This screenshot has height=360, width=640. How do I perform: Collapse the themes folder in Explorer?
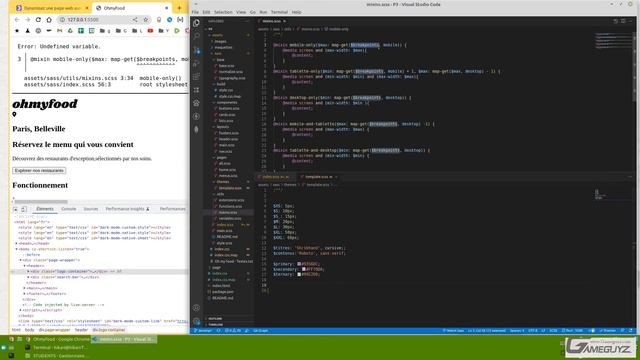coord(223,182)
